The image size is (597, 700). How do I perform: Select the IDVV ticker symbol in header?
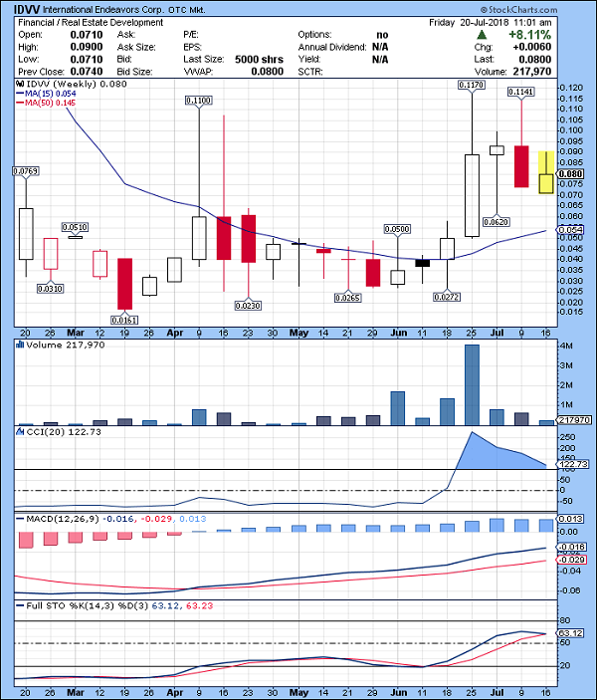tap(27, 9)
